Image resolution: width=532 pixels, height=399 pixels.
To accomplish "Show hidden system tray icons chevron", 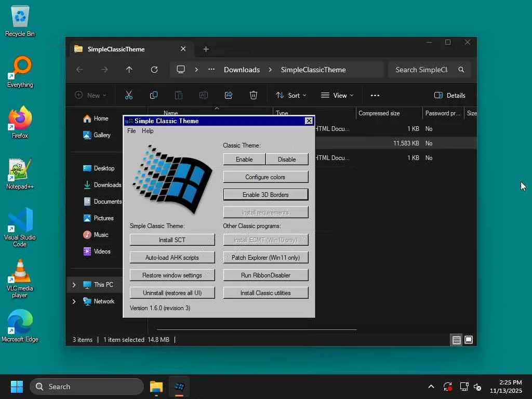I will click(431, 387).
